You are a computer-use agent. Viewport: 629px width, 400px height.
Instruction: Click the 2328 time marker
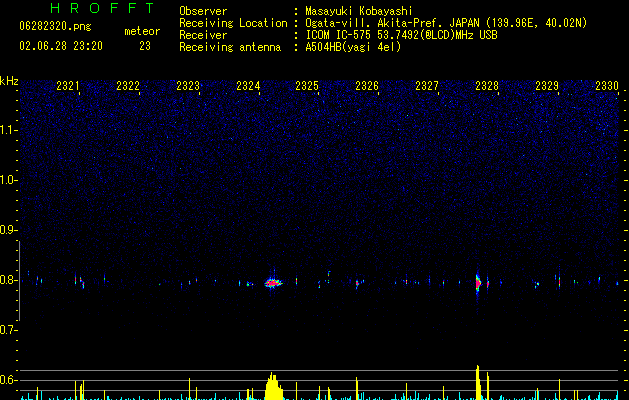click(x=487, y=85)
